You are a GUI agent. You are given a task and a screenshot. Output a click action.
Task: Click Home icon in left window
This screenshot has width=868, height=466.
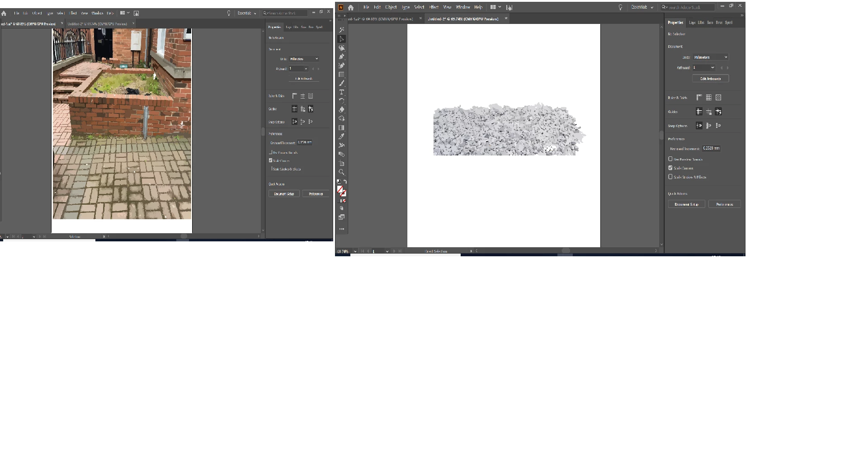(x=4, y=13)
